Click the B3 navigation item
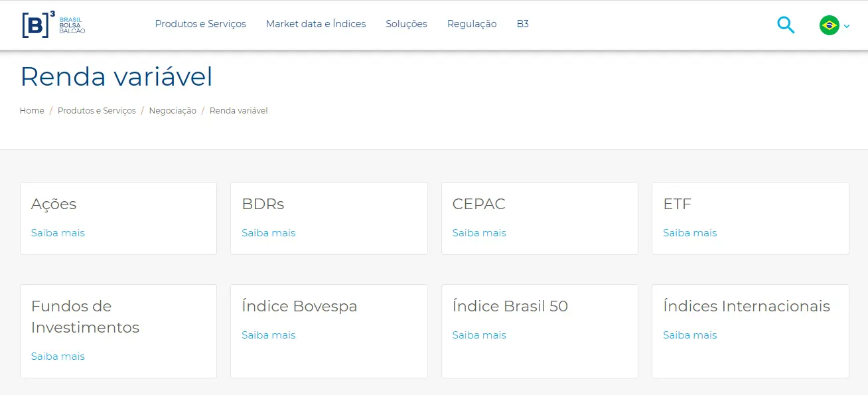868x395 pixels. [x=523, y=24]
